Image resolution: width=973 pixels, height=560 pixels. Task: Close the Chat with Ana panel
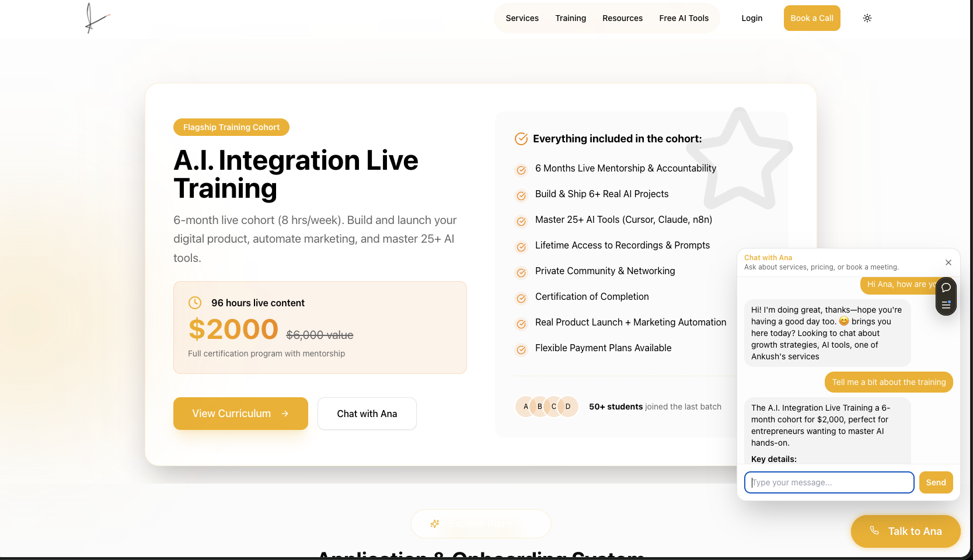948,262
